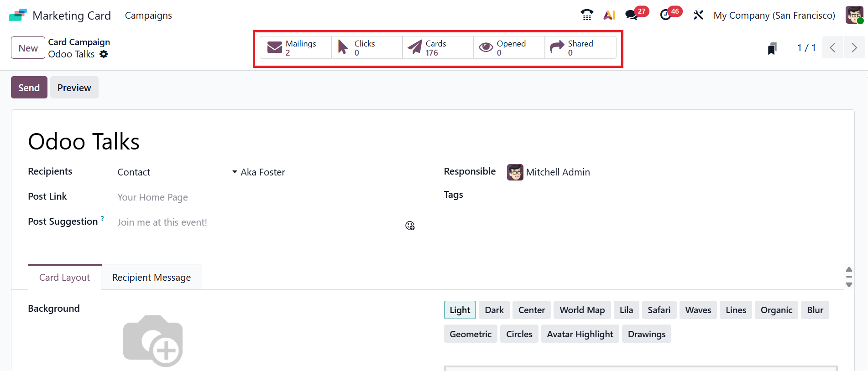Select the Dark card template
868x371 pixels.
tap(494, 310)
